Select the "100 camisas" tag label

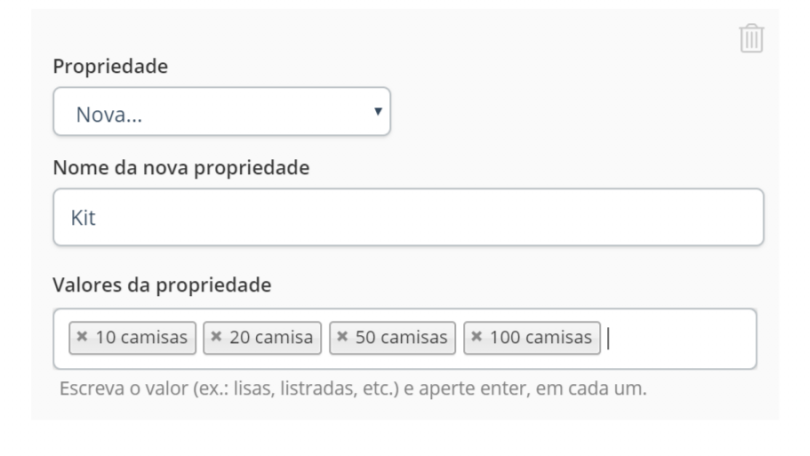540,337
